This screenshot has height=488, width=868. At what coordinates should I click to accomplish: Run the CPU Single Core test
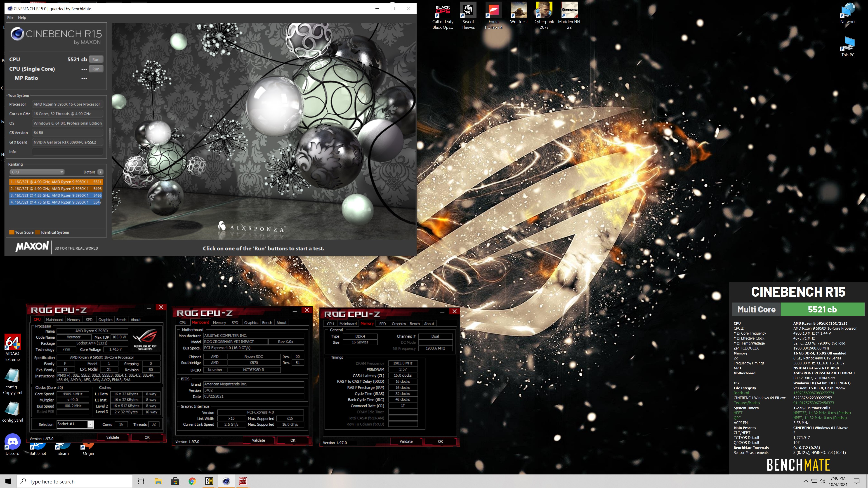pos(96,69)
